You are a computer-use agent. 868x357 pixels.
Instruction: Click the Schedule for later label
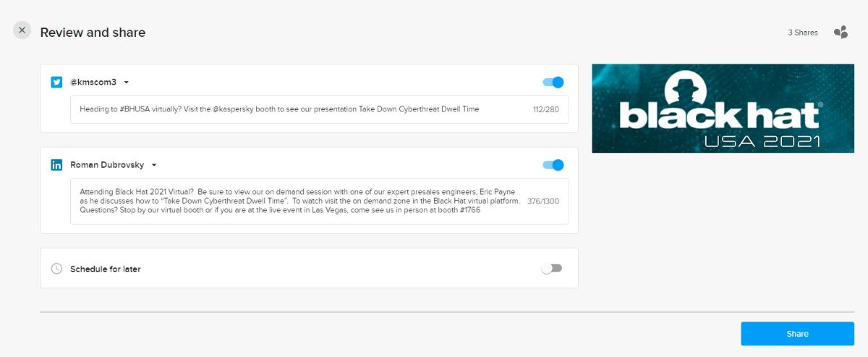pos(106,269)
